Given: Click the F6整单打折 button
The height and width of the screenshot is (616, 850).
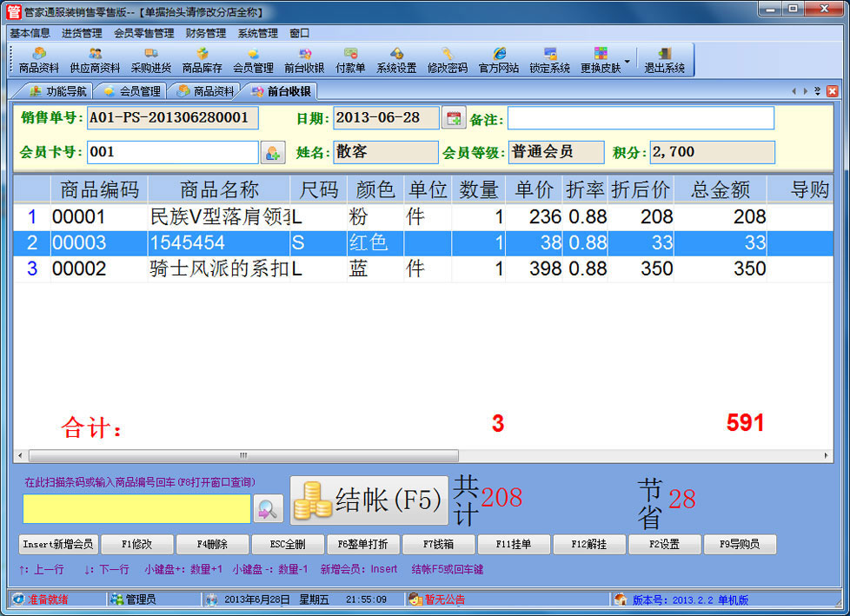Looking at the screenshot, I should (x=362, y=545).
